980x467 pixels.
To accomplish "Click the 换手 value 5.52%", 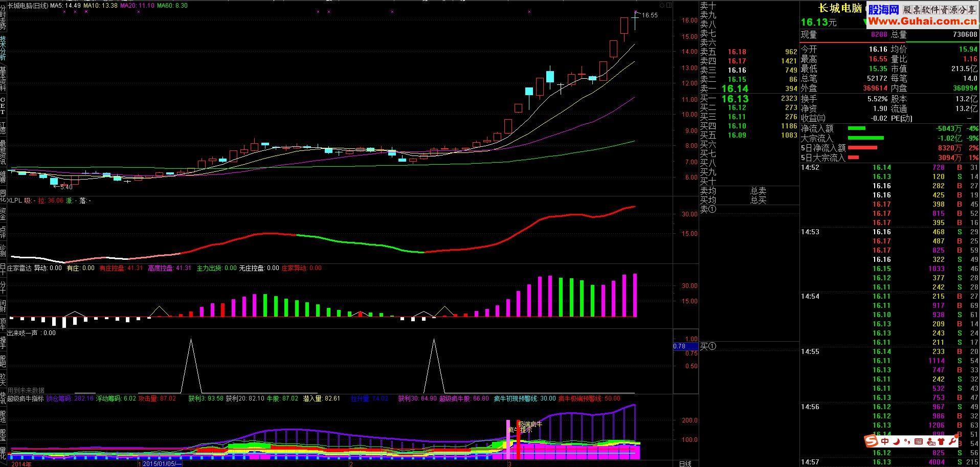I will point(878,99).
